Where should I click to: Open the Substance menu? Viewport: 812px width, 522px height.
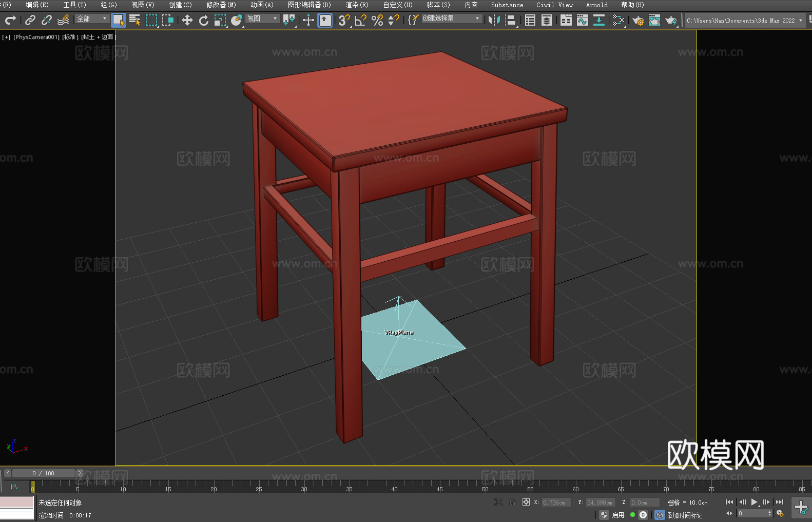coord(507,5)
